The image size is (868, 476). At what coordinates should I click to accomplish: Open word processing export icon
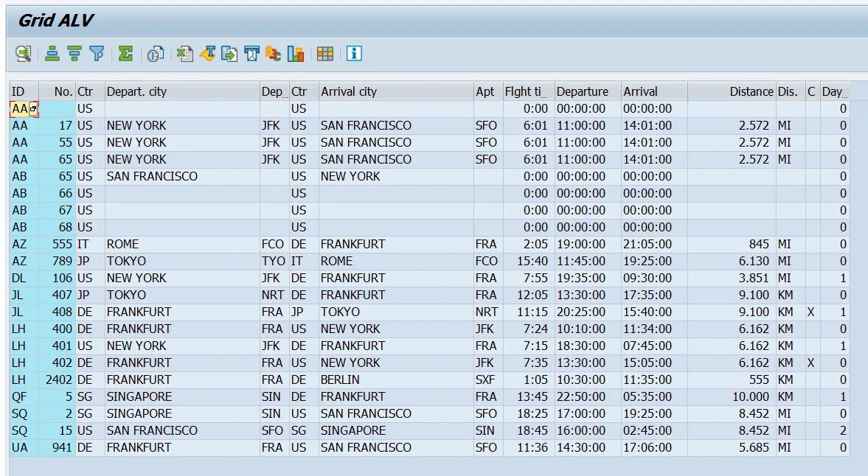tap(207, 54)
